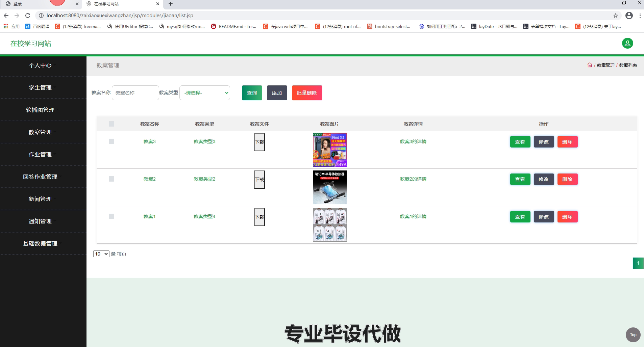Click the 教案1 image thumbnail
The height and width of the screenshot is (347, 644).
coord(330,225)
